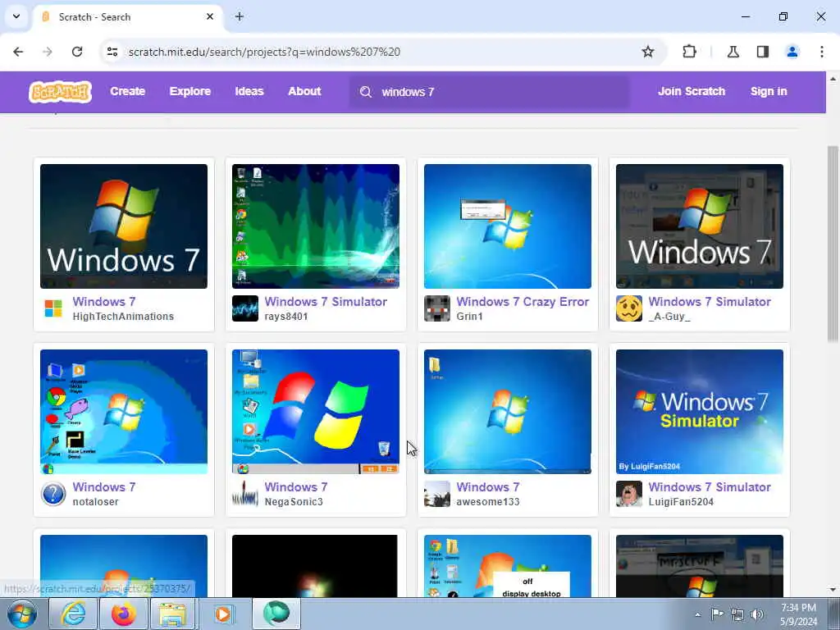Image resolution: width=840 pixels, height=630 pixels.
Task: Open the Windows Start button
Action: 22,614
